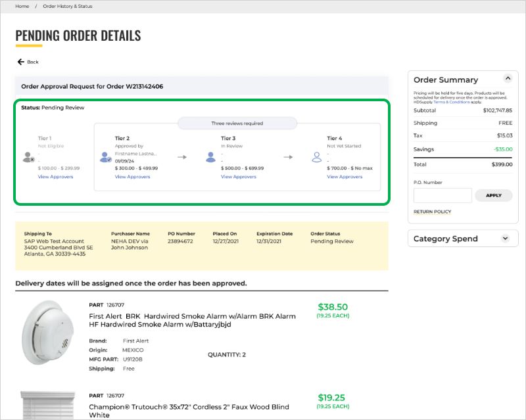Viewport: 526px width, 420px height.
Task: Click Total amount $399.00
Action: (502, 164)
